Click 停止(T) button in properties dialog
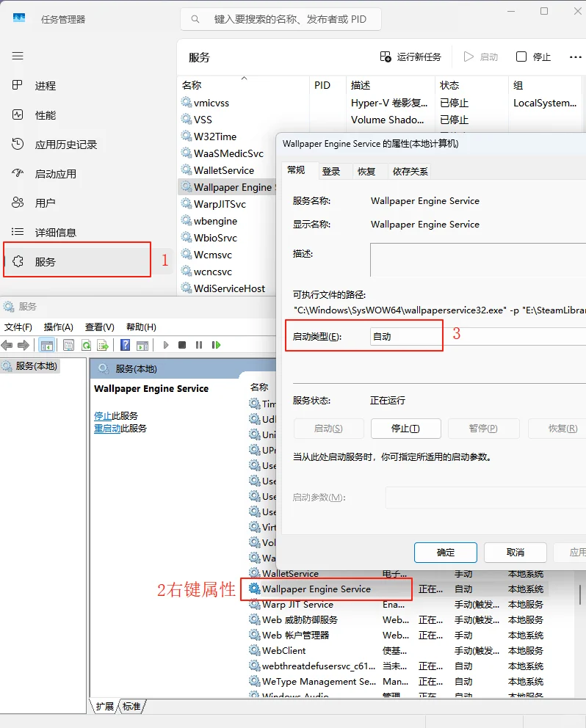586x728 pixels. tap(405, 429)
